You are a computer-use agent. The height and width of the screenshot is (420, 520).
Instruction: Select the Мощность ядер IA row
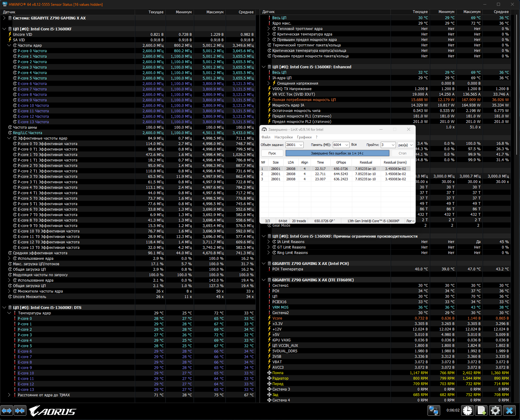click(385, 105)
